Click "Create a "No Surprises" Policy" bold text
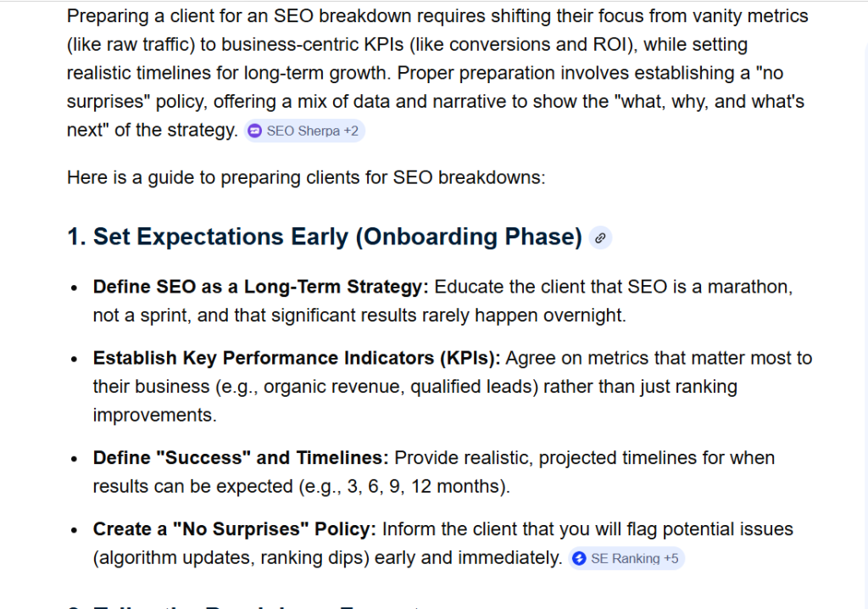 [x=235, y=529]
